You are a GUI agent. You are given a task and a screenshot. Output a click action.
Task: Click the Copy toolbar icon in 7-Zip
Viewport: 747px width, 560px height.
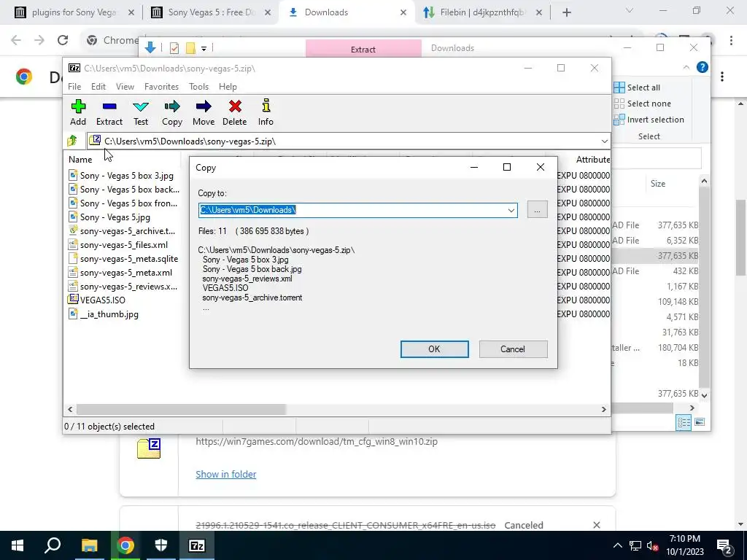click(172, 113)
